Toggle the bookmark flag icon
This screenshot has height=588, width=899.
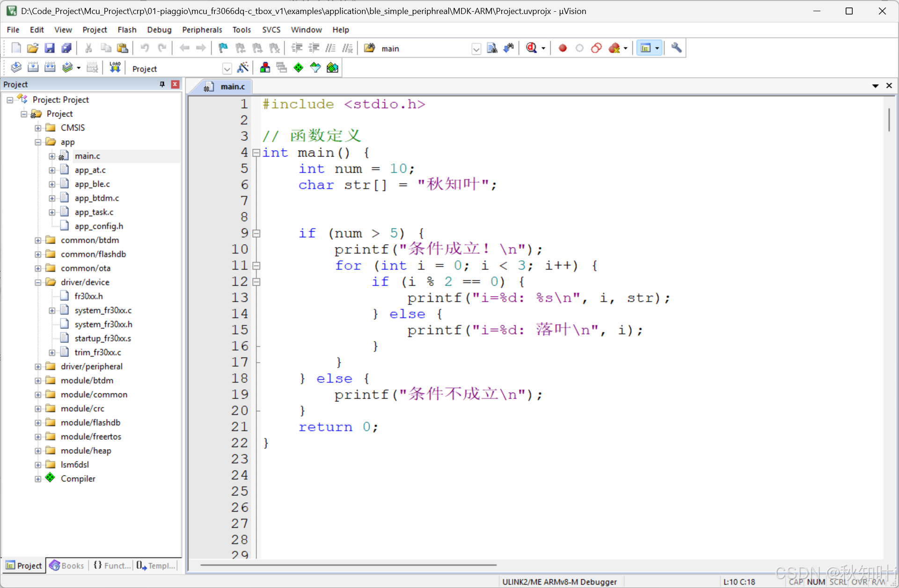pos(223,48)
